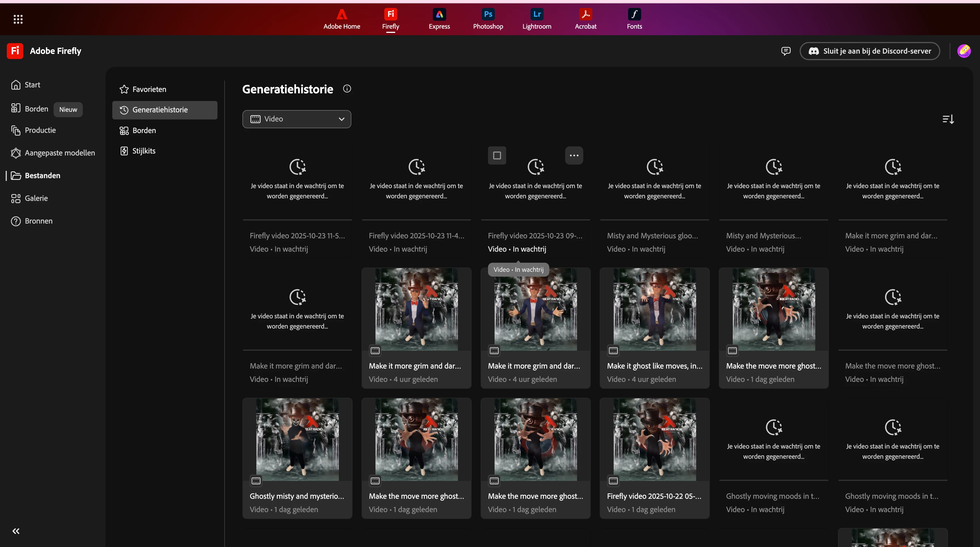Screen dimensions: 980x547
Task: Open the user profile avatar
Action: coord(964,51)
